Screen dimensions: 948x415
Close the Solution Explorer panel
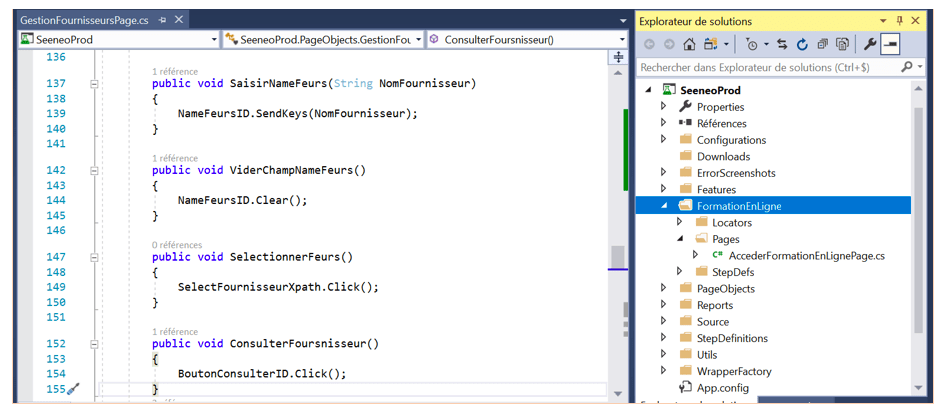(x=915, y=21)
